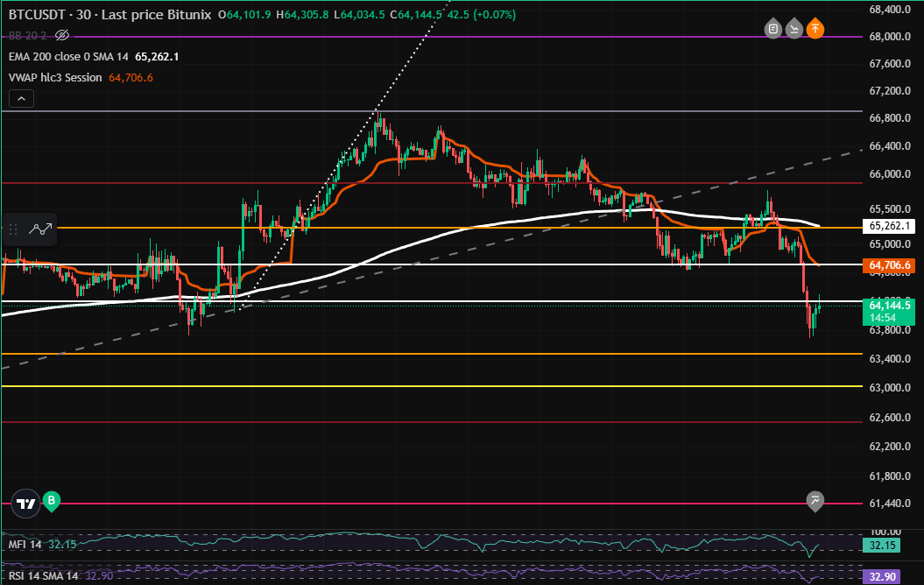Click the 66,400.0 price scale label
This screenshot has height=585, width=924.
pyautogui.click(x=890, y=146)
